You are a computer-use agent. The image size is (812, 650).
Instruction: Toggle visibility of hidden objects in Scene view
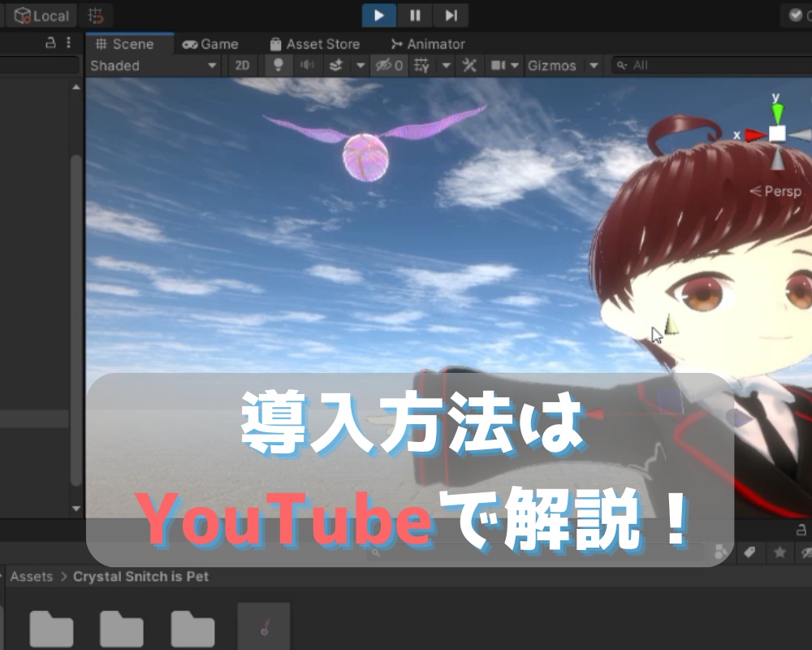pos(387,66)
